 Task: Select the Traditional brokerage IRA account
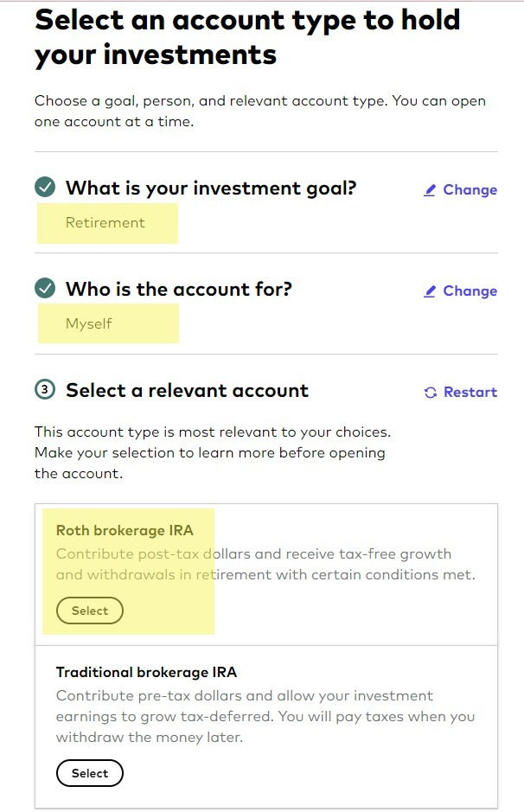pyautogui.click(x=89, y=772)
